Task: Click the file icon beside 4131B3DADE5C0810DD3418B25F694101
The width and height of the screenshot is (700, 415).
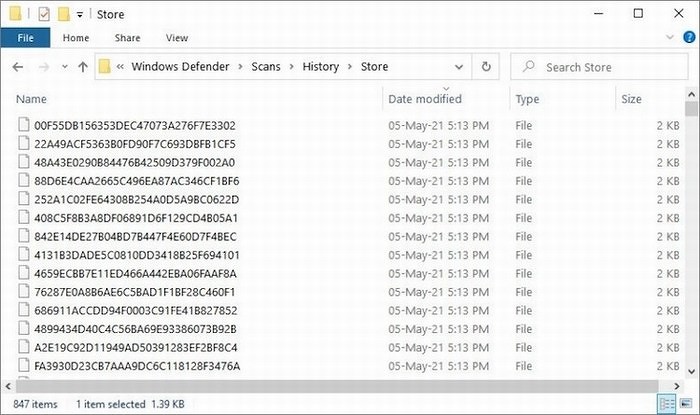Action: pos(23,254)
